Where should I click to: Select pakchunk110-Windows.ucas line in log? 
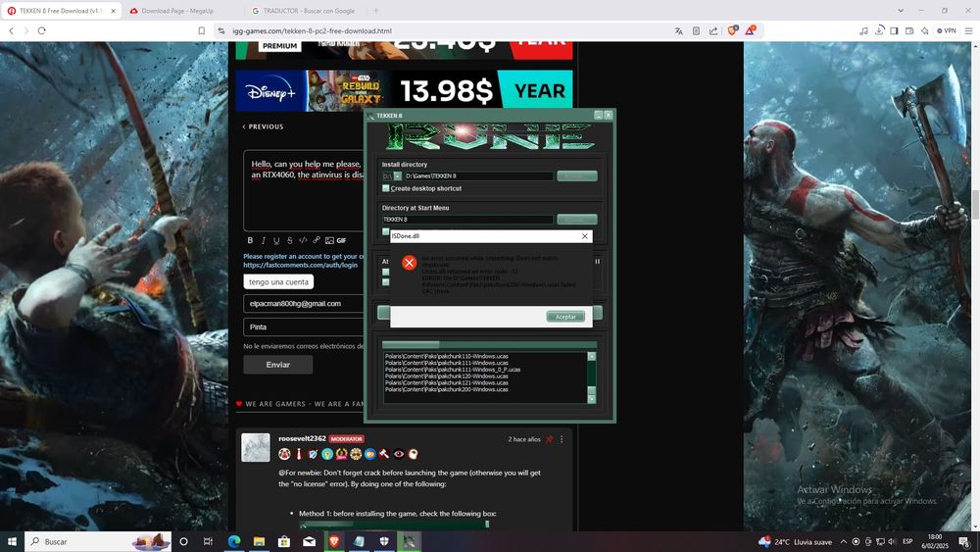click(x=446, y=356)
